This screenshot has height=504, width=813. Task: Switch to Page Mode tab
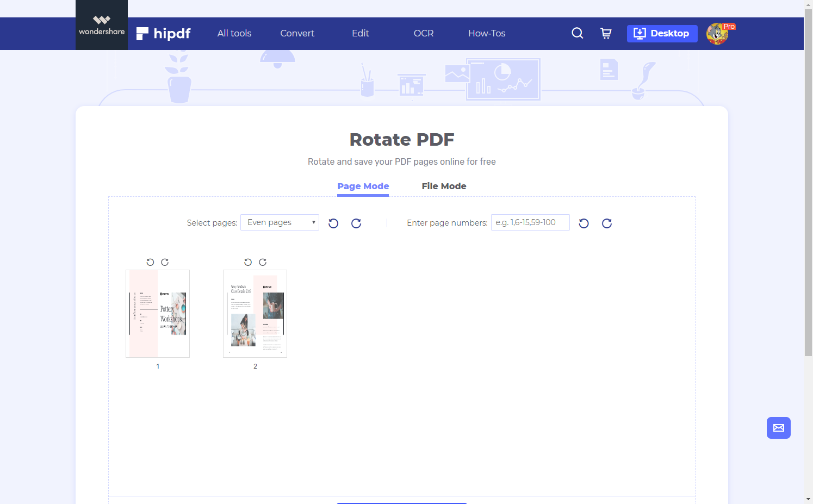pyautogui.click(x=363, y=186)
